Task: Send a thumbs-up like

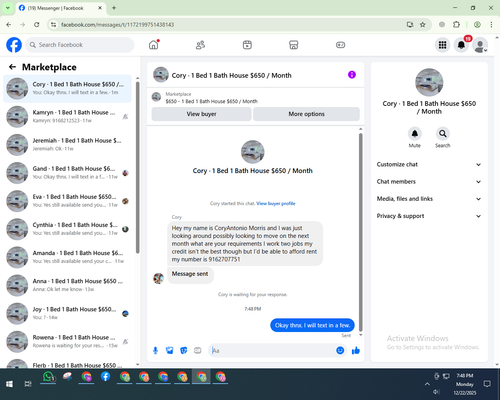Action: pos(356,350)
